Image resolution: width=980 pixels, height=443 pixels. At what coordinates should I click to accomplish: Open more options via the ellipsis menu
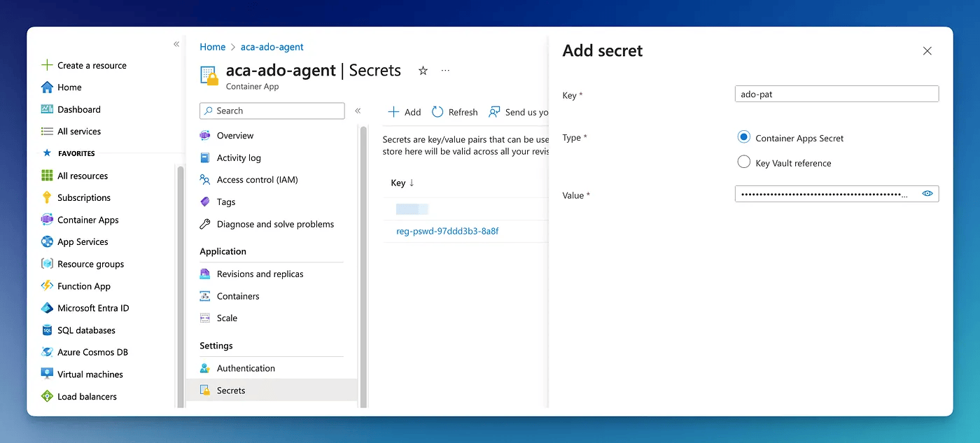pyautogui.click(x=445, y=71)
